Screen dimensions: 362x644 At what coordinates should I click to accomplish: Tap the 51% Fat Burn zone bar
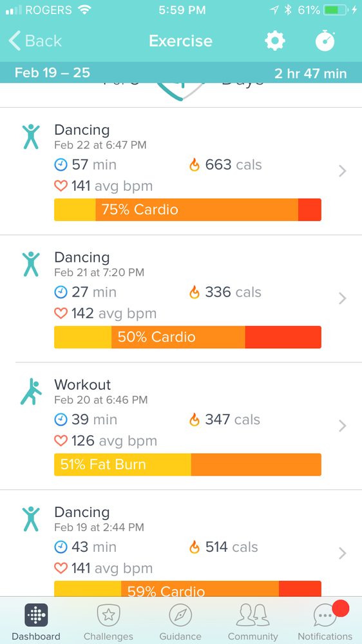pyautogui.click(x=187, y=465)
